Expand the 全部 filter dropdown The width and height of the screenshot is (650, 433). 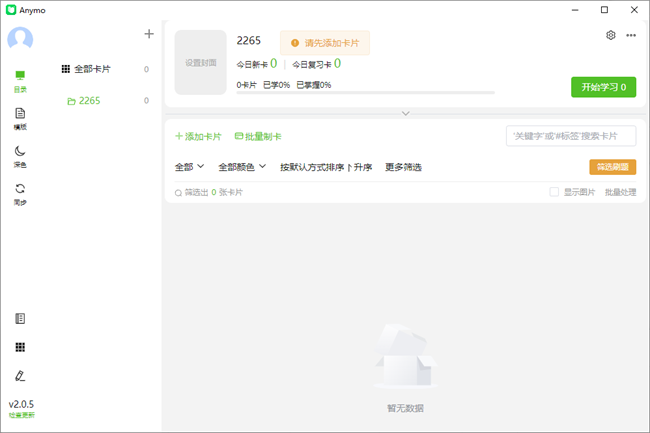tap(189, 167)
